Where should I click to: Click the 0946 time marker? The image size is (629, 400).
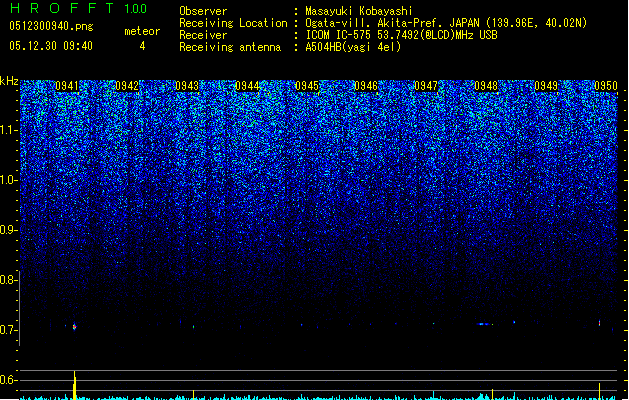pos(366,86)
